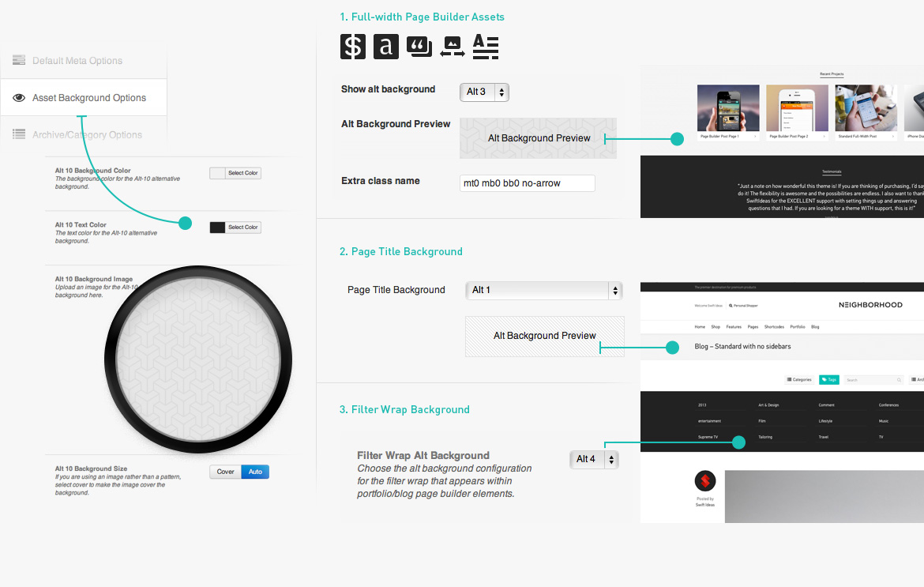Open the Show alt background dropdown (Alt 3)
This screenshot has height=587, width=924.
[x=484, y=92]
